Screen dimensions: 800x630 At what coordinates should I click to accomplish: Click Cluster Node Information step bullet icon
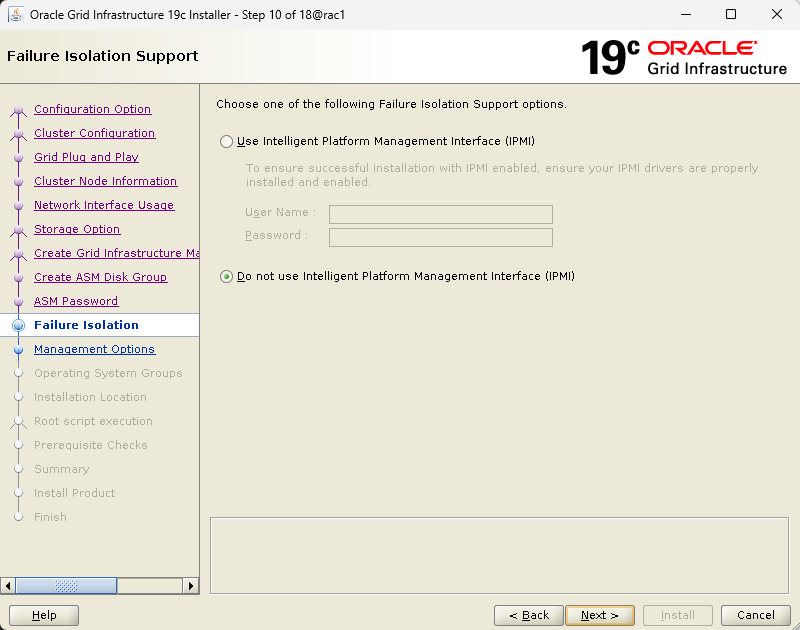[18, 182]
